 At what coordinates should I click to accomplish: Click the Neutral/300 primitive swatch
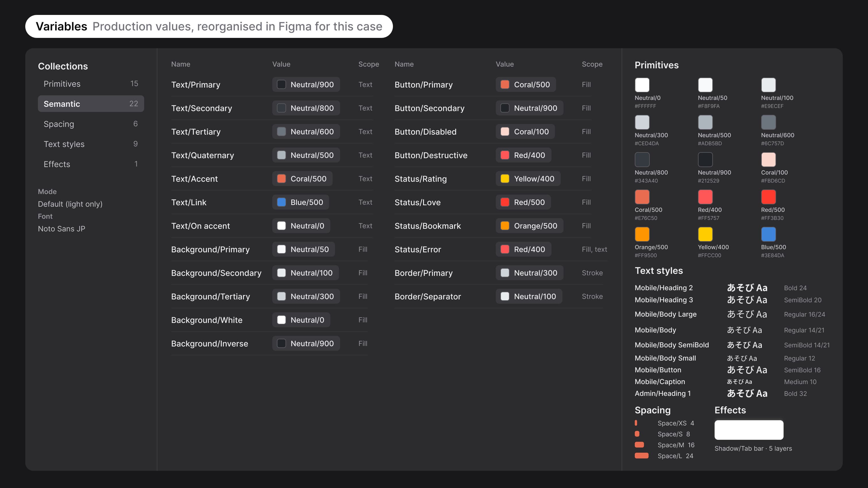(642, 122)
